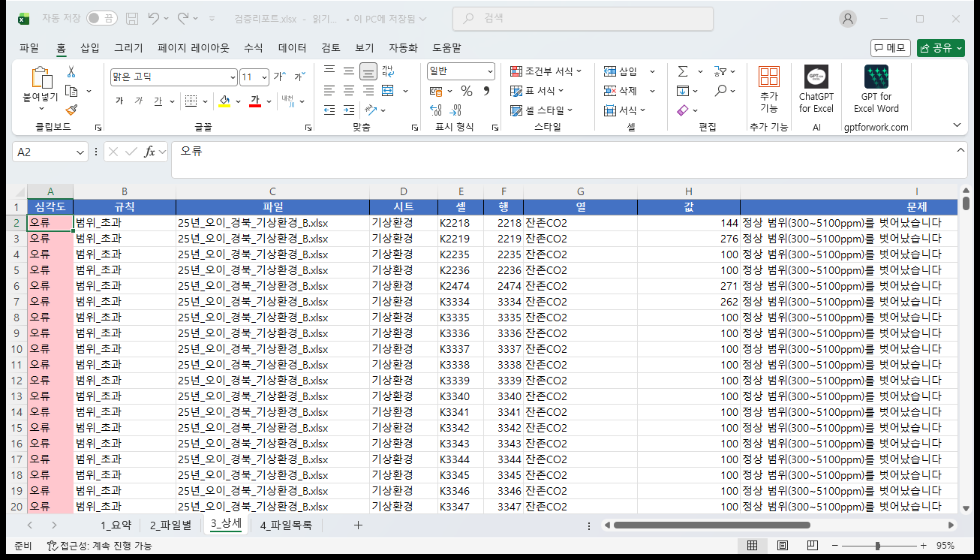Increase font size with the 가^ icon

point(278,77)
